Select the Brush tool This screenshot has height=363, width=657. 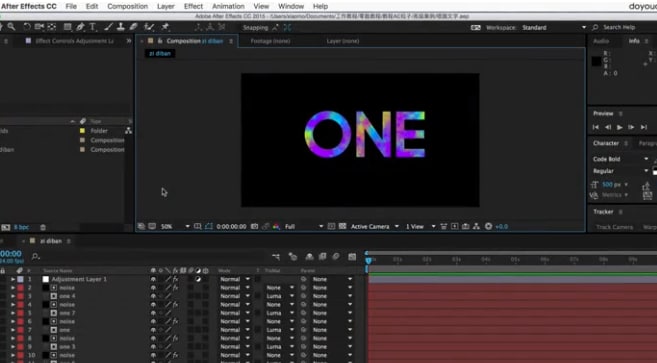pos(108,27)
